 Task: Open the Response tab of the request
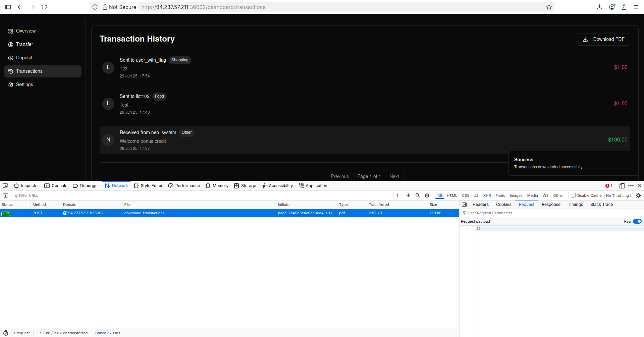(551, 205)
